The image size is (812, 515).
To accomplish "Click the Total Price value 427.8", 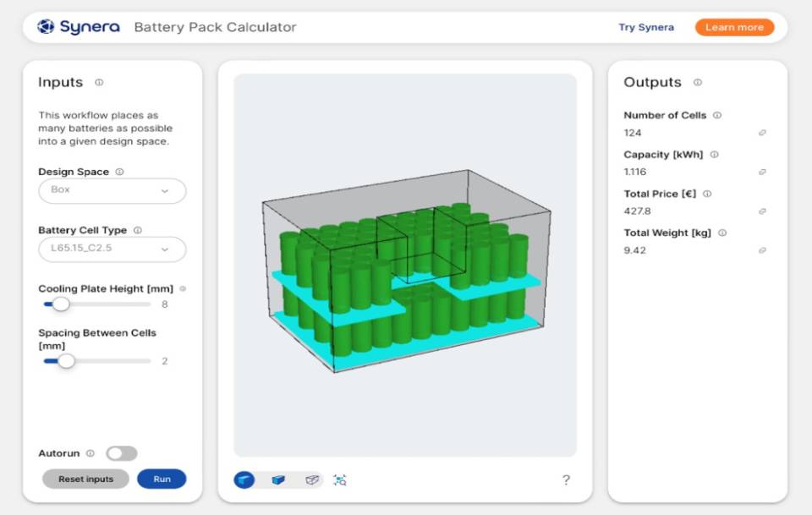I will click(637, 211).
